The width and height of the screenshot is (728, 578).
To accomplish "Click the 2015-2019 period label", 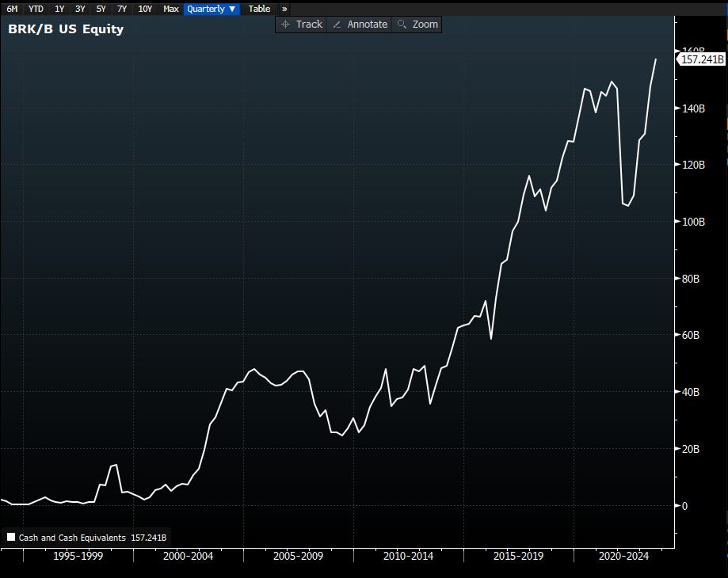I will pos(518,556).
